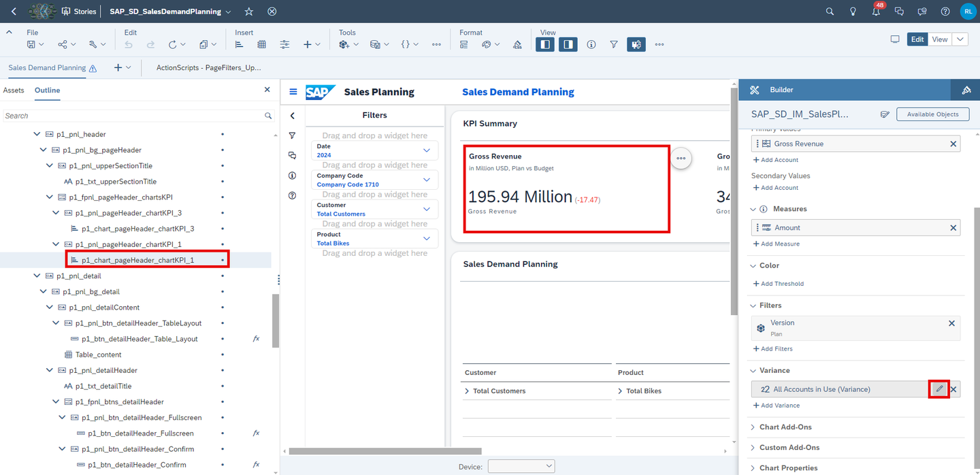Image resolution: width=980 pixels, height=475 pixels.
Task: Toggle the right side panel view button
Action: pos(568,44)
